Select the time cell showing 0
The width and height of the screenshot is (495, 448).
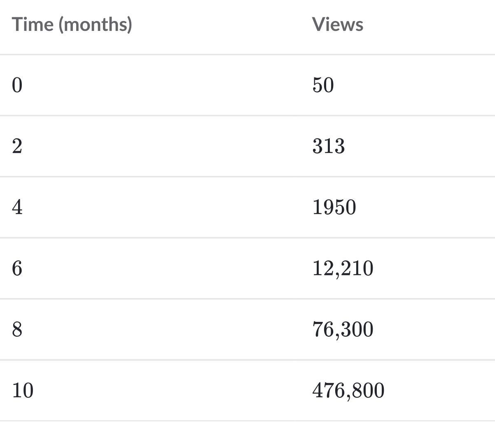tap(17, 85)
